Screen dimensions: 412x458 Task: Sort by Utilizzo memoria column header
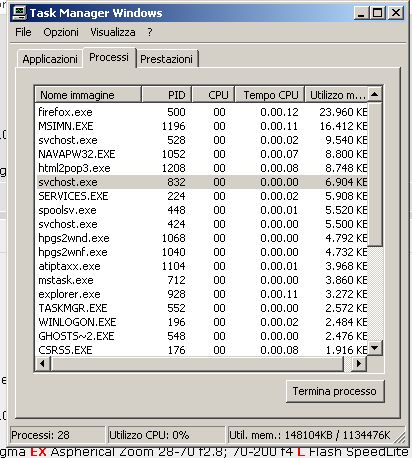click(336, 95)
